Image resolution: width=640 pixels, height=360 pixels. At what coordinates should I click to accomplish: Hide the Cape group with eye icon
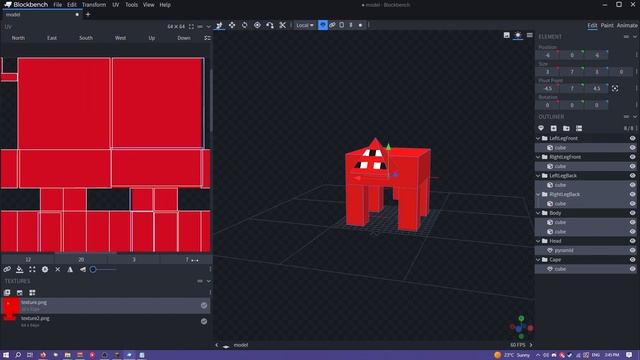632,260
